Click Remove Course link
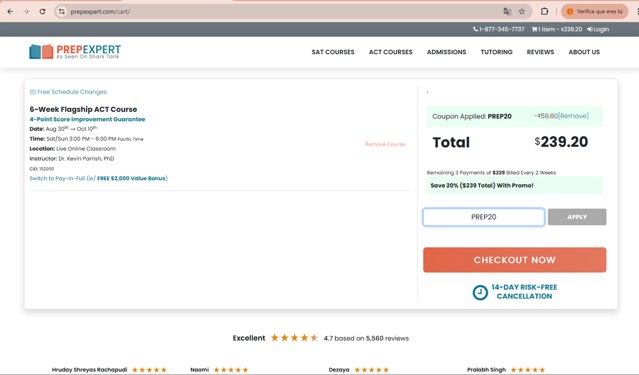This screenshot has height=375, width=639. 385,144
